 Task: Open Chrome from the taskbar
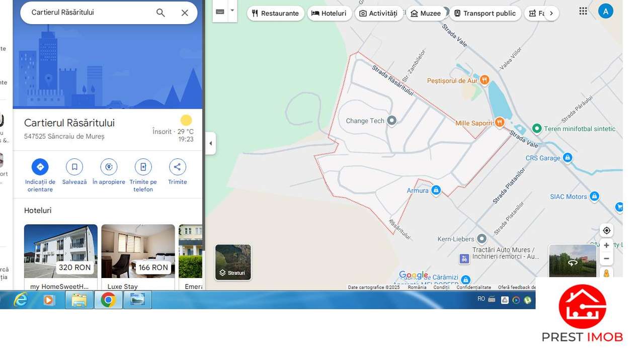click(x=108, y=300)
